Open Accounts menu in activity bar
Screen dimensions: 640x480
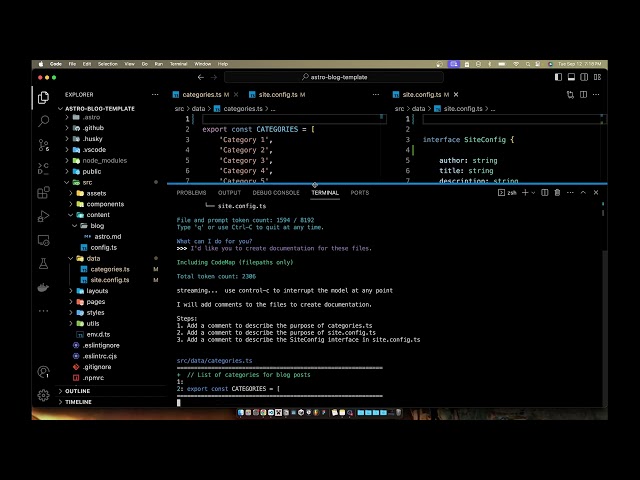click(43, 371)
